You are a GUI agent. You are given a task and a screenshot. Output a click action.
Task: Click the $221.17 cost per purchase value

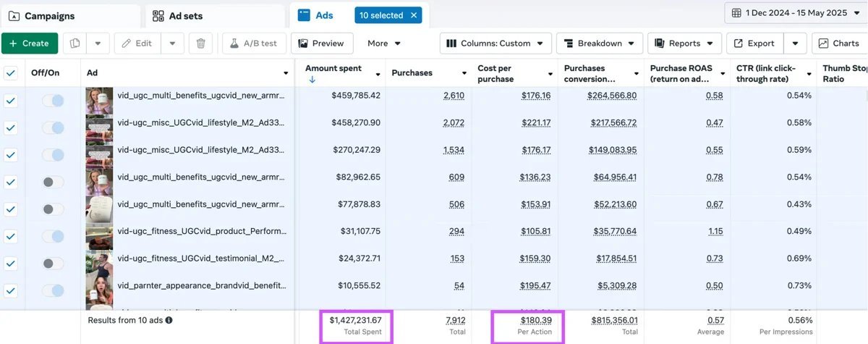point(535,122)
